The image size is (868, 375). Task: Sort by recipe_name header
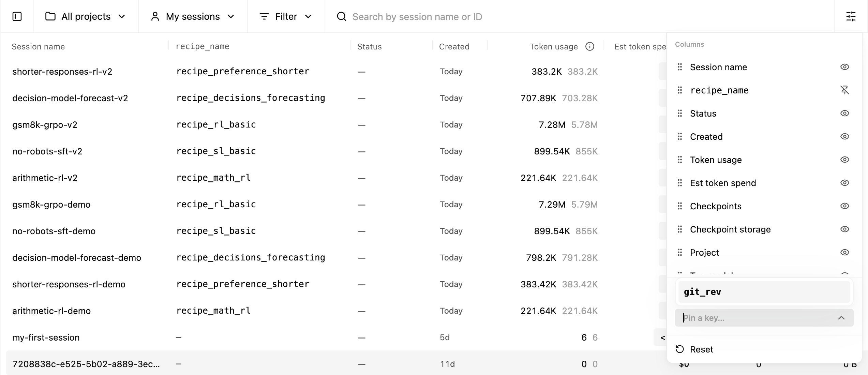[203, 46]
